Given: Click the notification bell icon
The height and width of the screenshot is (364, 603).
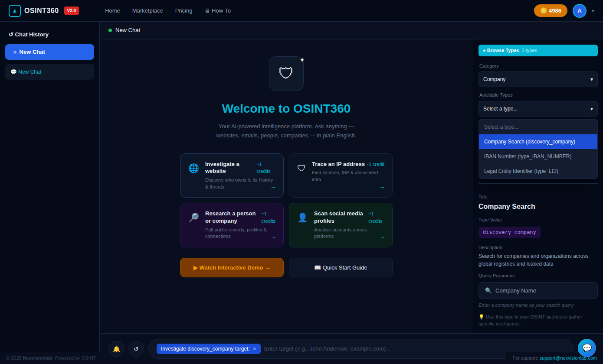Looking at the screenshot, I should coord(116,349).
